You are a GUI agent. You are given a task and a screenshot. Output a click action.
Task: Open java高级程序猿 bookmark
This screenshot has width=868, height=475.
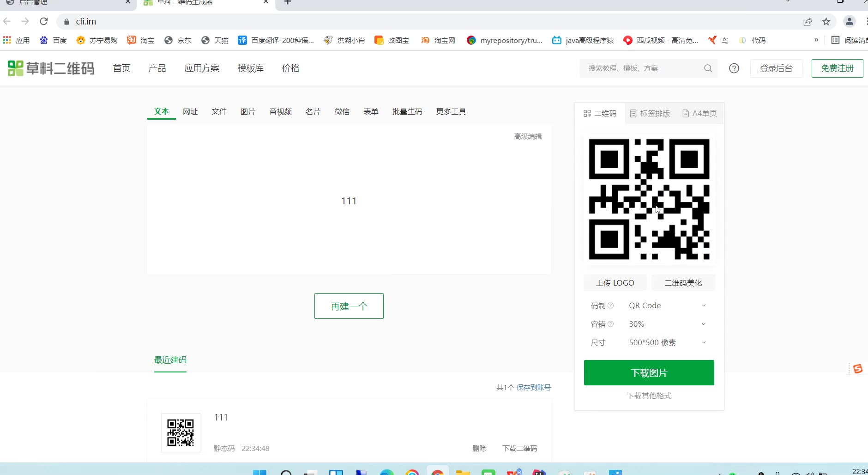[x=583, y=40]
